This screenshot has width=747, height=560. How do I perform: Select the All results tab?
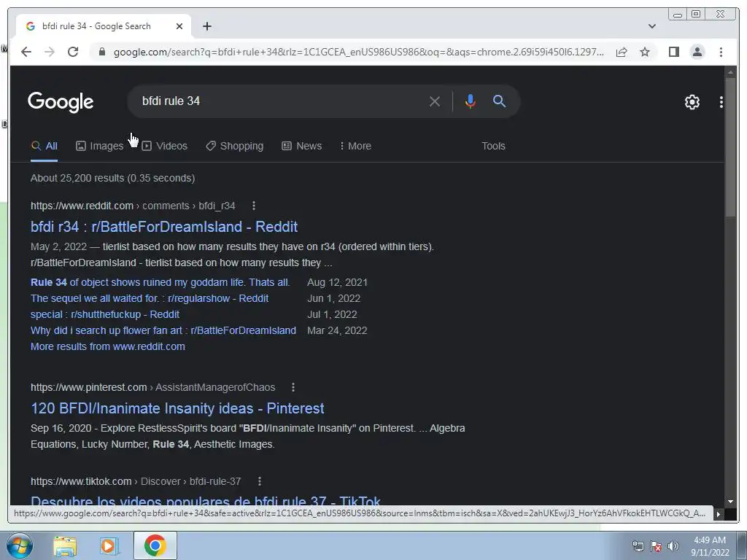click(x=44, y=146)
